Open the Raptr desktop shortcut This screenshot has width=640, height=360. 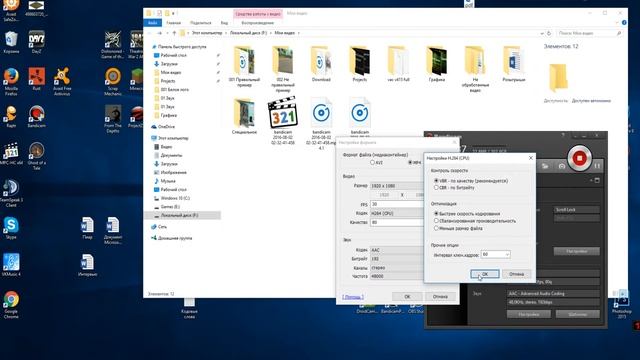11,117
